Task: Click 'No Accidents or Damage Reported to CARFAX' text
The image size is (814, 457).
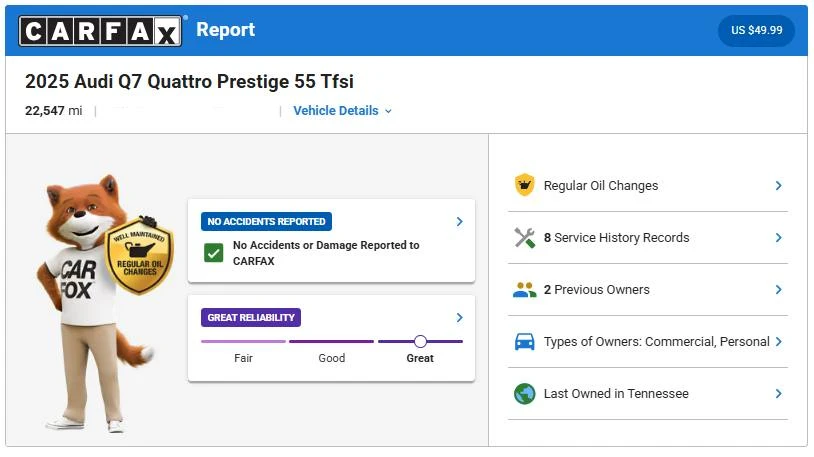Action: (326, 253)
